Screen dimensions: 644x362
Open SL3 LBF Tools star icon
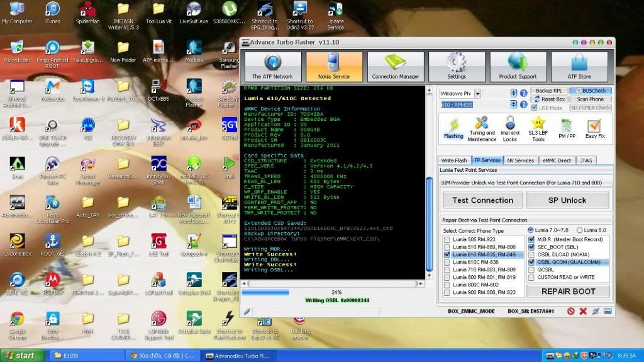538,129
